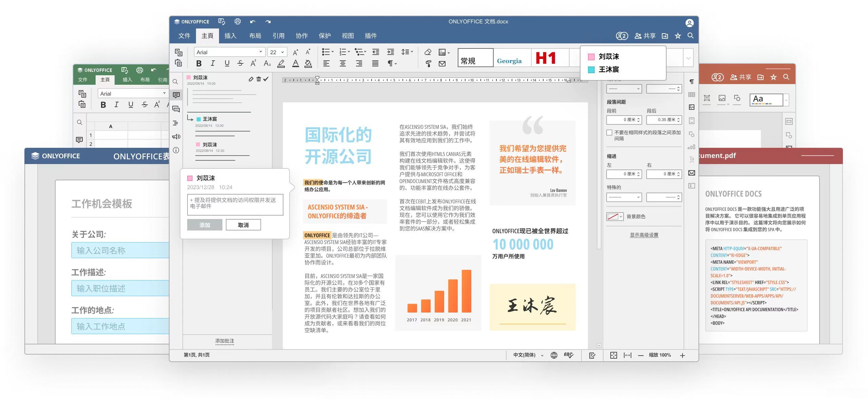The width and height of the screenshot is (868, 400).
Task: Open the comments panel in left sidebar
Action: click(176, 95)
